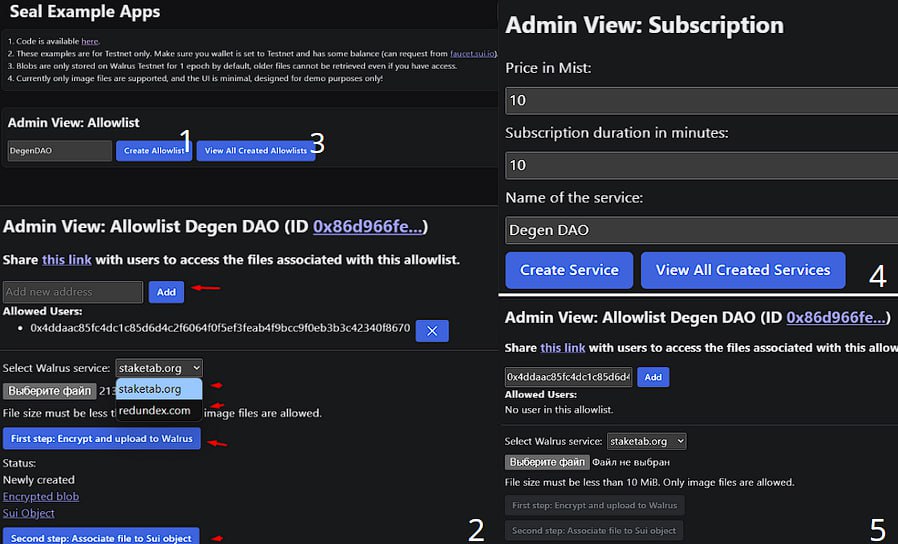Click the right Выберите файл file button

(x=547, y=462)
